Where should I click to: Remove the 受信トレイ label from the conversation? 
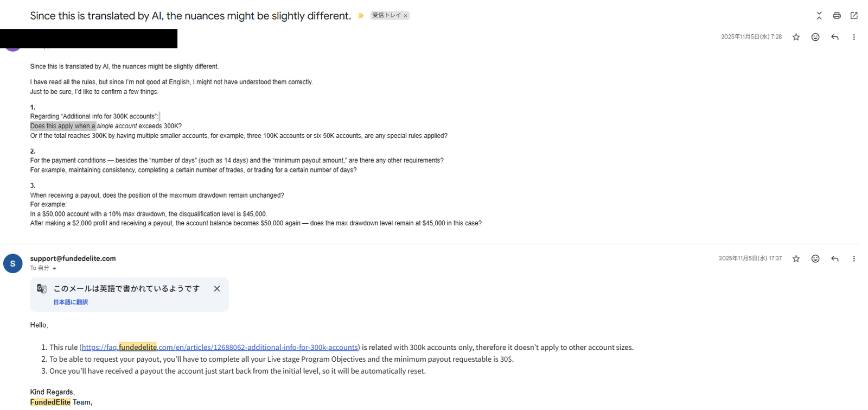coord(405,16)
